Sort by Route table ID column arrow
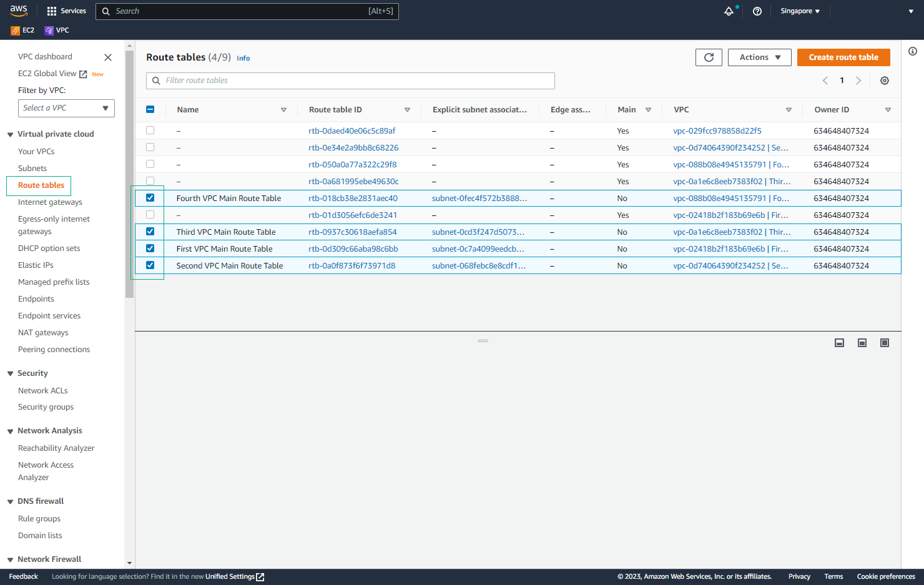The width and height of the screenshot is (924, 585). point(407,110)
